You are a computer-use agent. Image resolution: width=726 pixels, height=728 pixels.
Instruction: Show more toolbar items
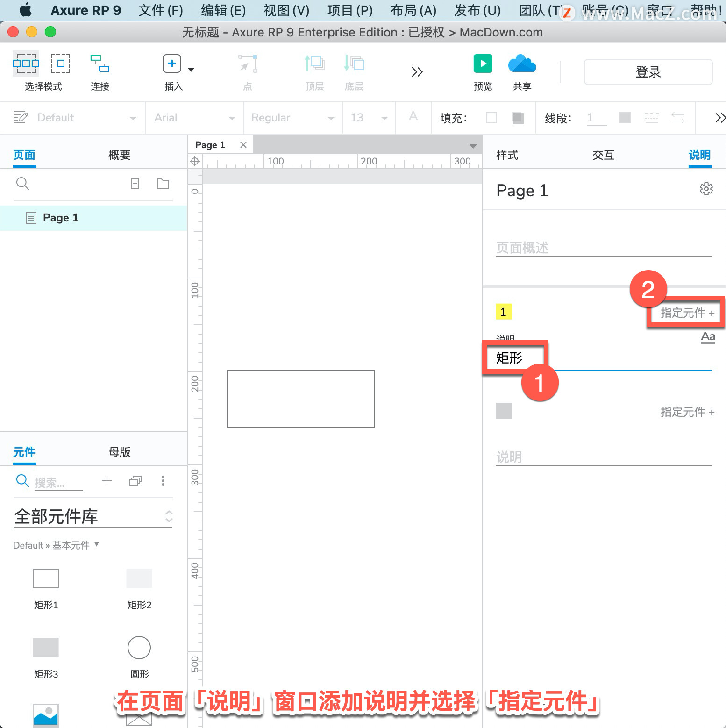[x=417, y=72]
